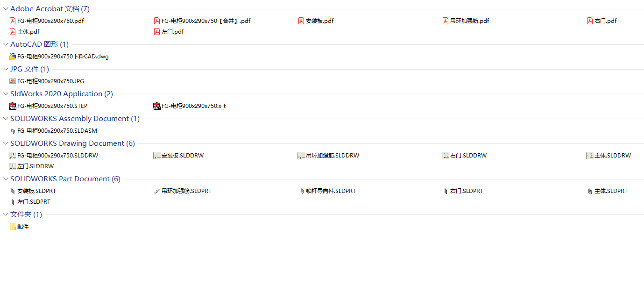Select file name FG-电柜900x290x750.pdf
This screenshot has height=307, width=644.
[x=50, y=21]
